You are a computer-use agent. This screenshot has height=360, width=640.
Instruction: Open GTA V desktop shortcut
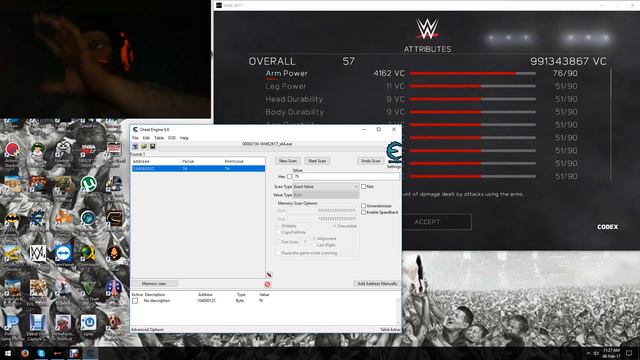pos(88,288)
